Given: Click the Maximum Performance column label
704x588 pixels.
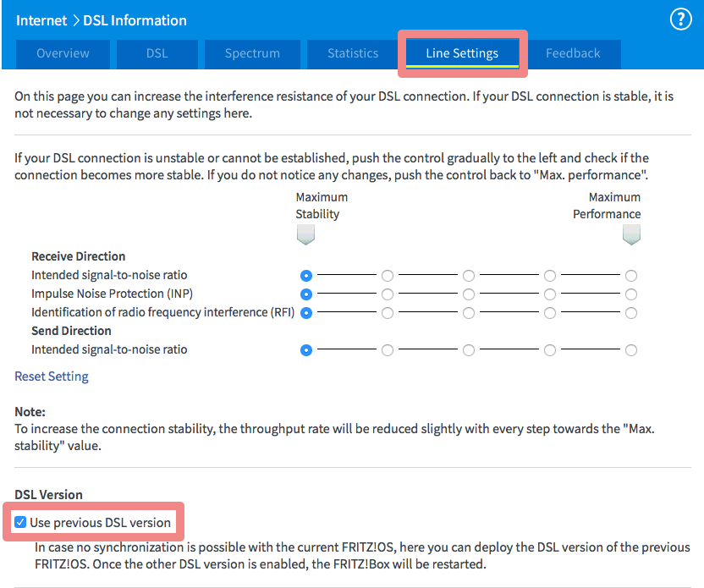Looking at the screenshot, I should (x=607, y=206).
